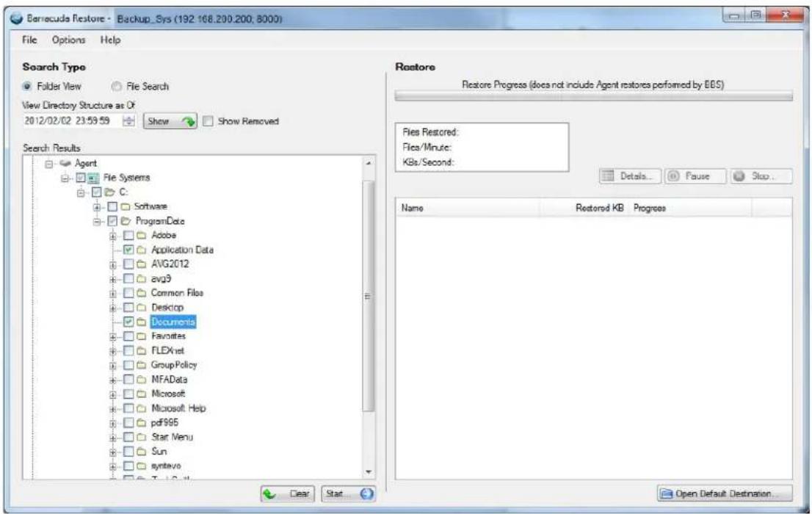Image resolution: width=812 pixels, height=514 pixels.
Task: Click the Open Default Destination button
Action: pos(725,493)
